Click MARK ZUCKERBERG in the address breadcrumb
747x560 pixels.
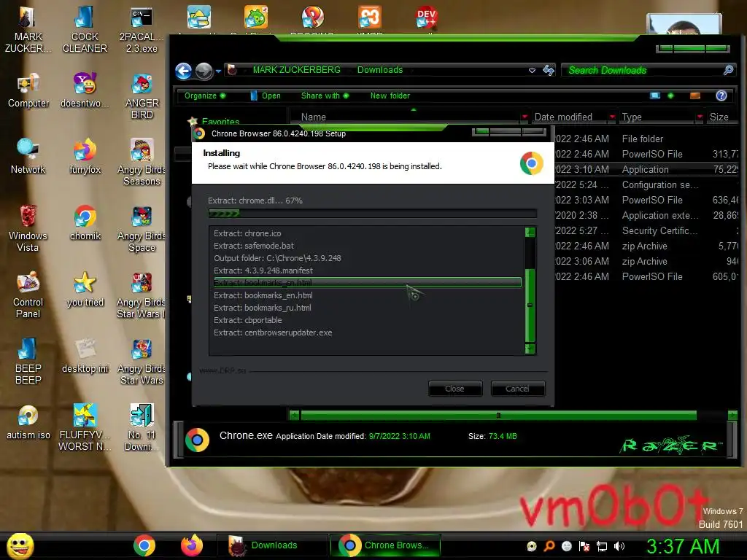pos(296,70)
